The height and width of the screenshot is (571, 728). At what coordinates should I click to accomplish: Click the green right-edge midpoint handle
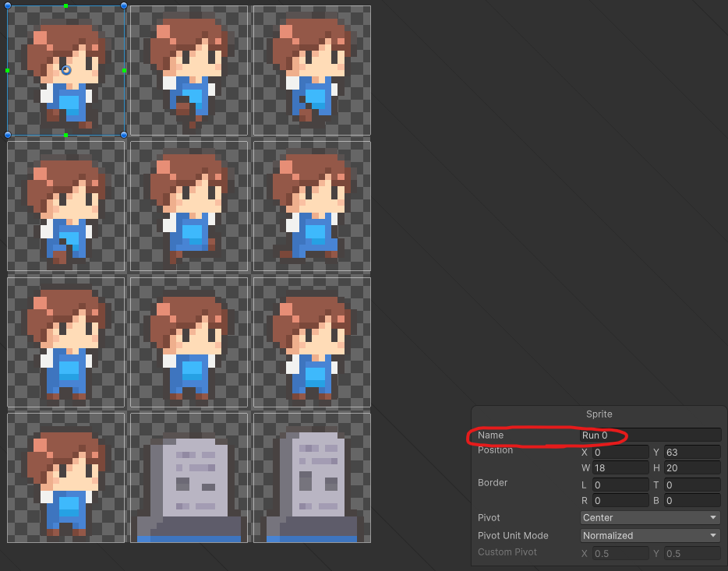pyautogui.click(x=124, y=71)
